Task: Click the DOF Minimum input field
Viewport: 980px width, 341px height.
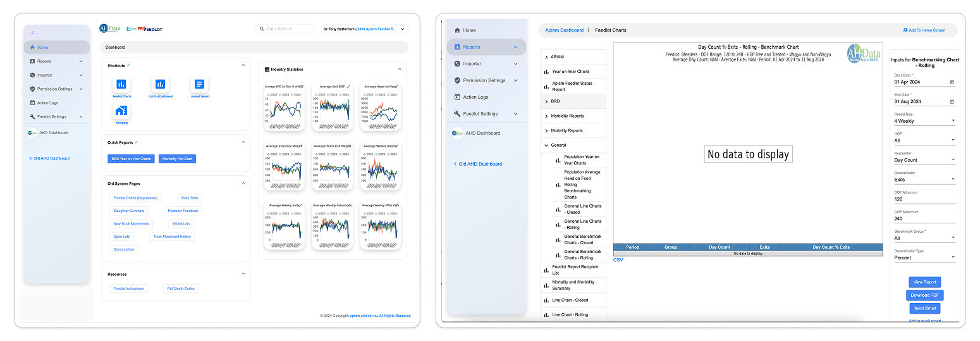Action: (924, 199)
